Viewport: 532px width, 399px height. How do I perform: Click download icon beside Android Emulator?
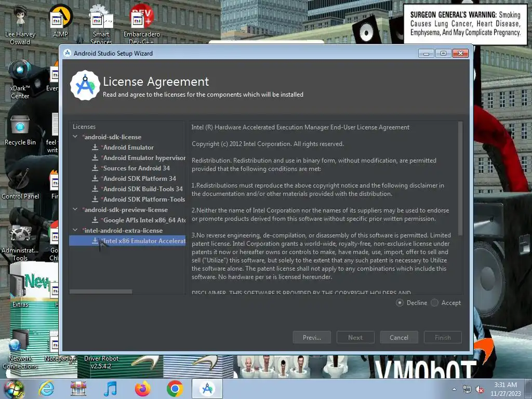(x=95, y=147)
